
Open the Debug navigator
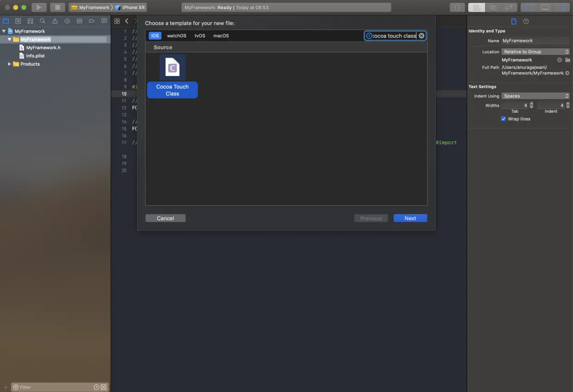(x=79, y=21)
